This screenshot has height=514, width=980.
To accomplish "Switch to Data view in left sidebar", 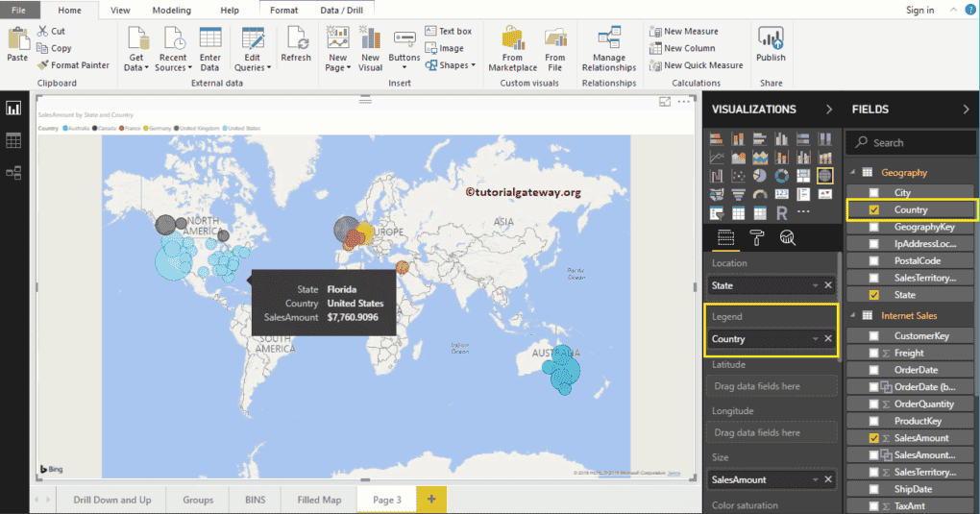I will (x=13, y=140).
